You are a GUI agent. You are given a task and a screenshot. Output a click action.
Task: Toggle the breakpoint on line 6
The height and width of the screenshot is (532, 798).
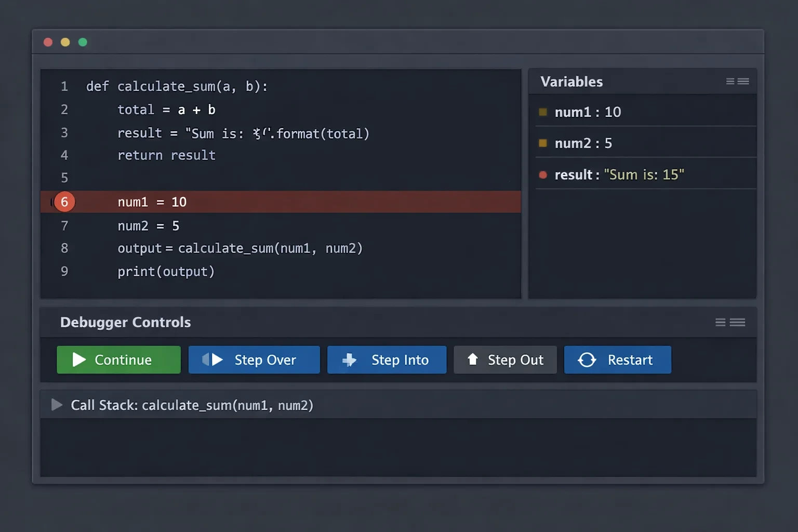(x=64, y=202)
